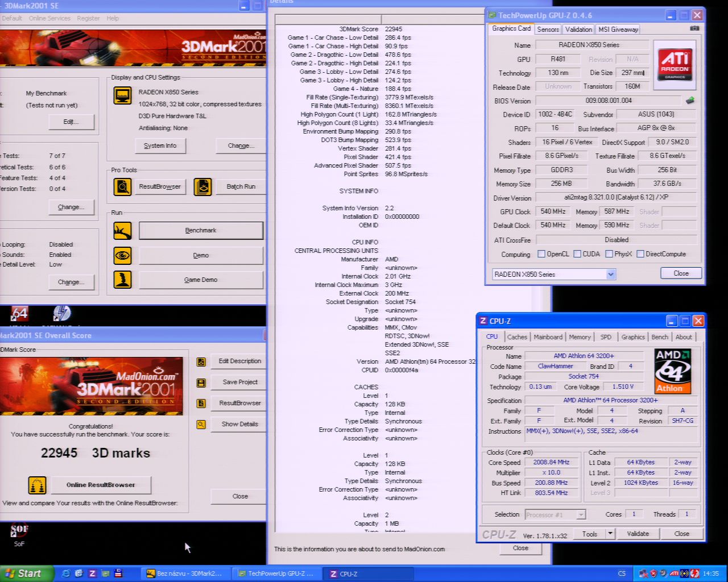Open the Graphics tab in CPU-Z
The height and width of the screenshot is (582, 728).
633,337
